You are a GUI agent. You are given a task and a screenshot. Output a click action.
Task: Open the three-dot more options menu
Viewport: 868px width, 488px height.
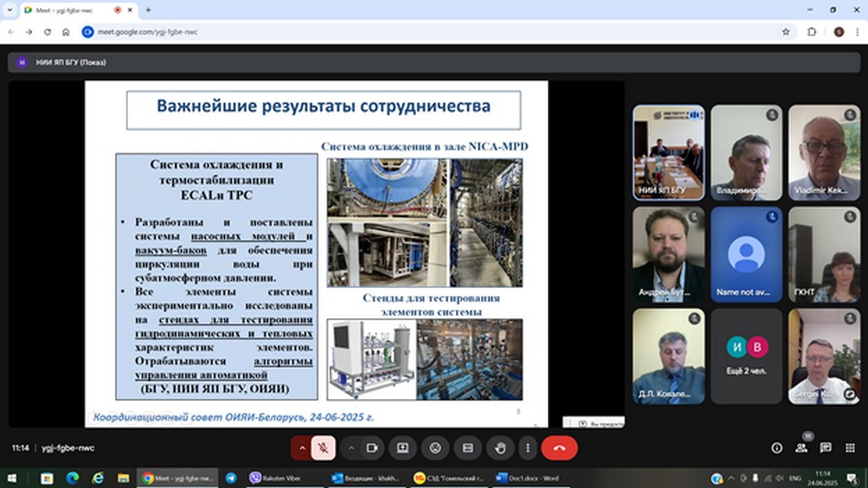tap(527, 447)
